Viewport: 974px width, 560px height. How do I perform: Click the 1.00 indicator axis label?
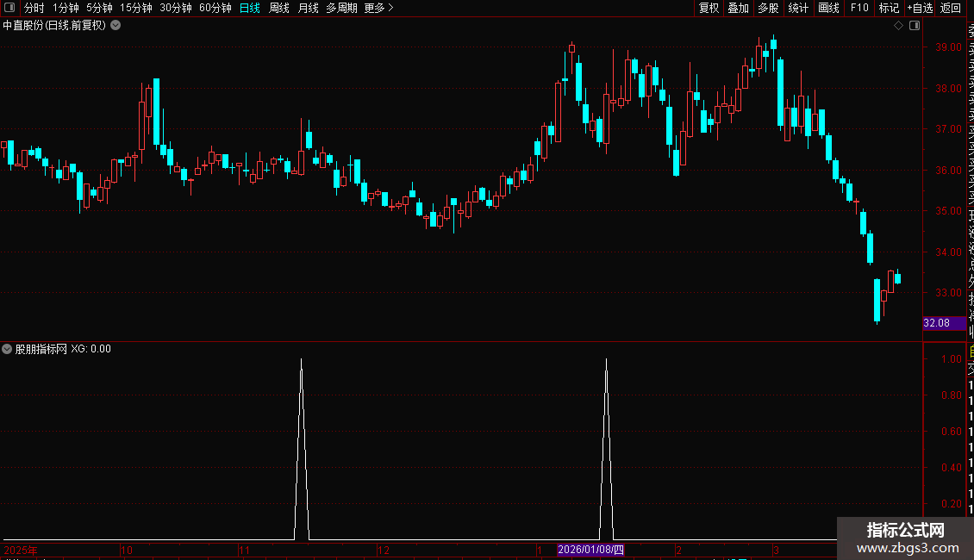(952, 359)
